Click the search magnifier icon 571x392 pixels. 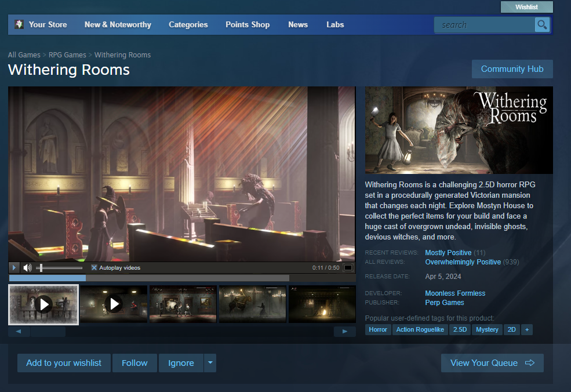click(542, 25)
